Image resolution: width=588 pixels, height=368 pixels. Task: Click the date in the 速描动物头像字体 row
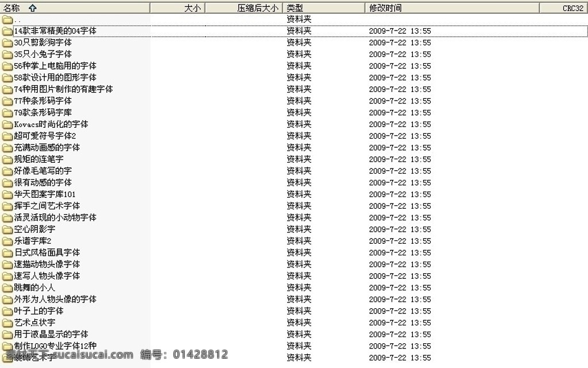pyautogui.click(x=400, y=264)
